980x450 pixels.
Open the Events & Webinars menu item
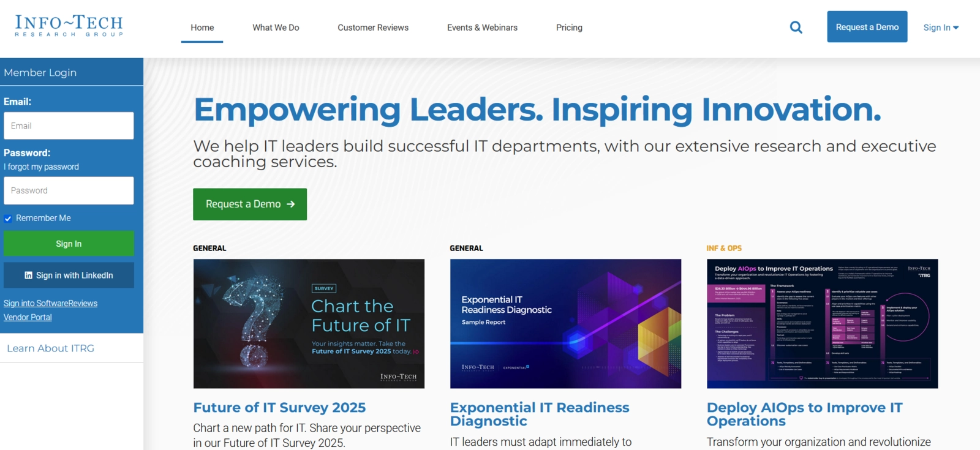pos(482,28)
